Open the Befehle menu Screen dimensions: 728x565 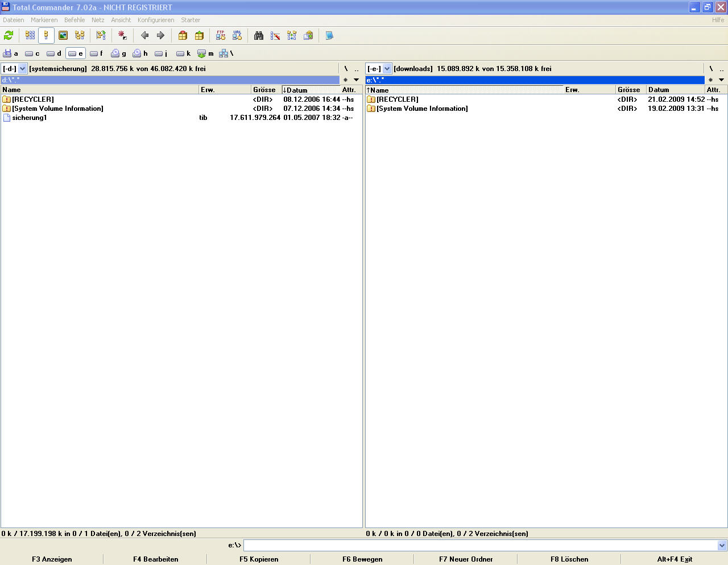point(75,20)
